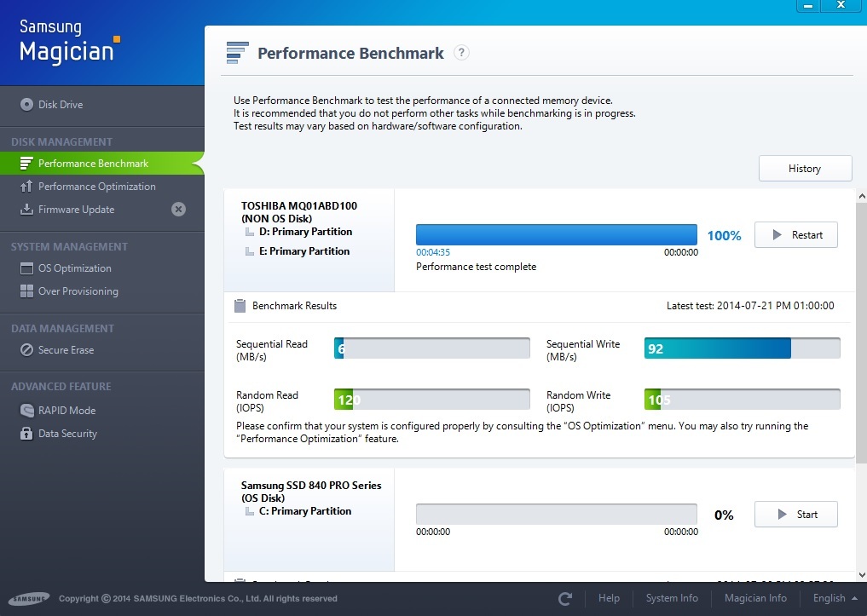Click the Data Security padlock icon
Image resolution: width=867 pixels, height=616 pixels.
(x=26, y=434)
